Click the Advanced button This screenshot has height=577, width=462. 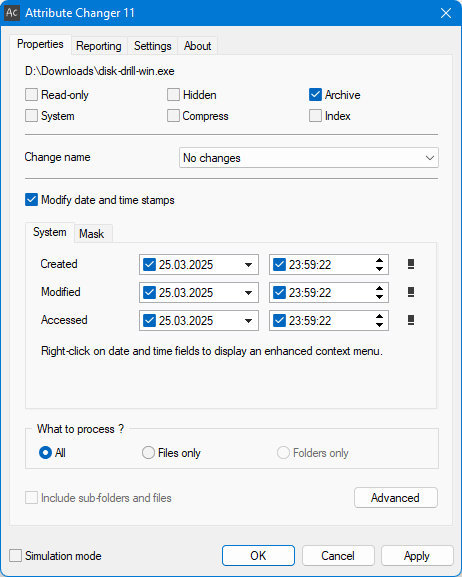coord(396,498)
